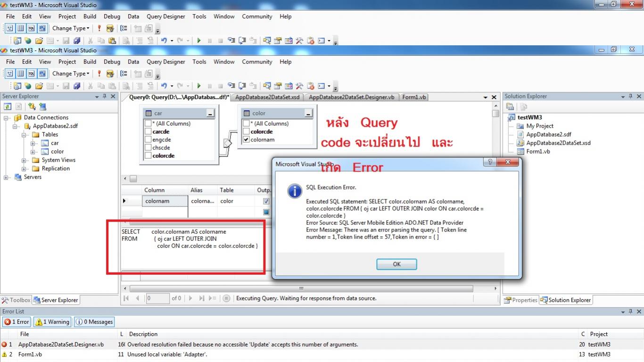Click Execute SQL icon in back window toolbar
Image resolution: width=644 pixels, height=362 pixels.
99,28
